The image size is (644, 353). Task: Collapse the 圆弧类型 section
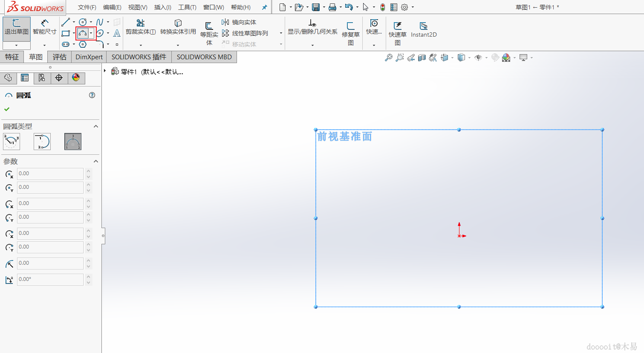(96, 126)
